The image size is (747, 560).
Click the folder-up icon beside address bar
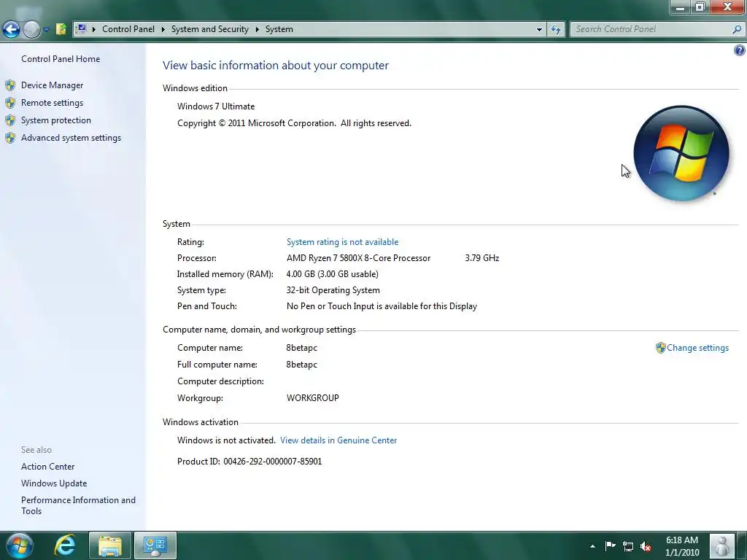click(x=61, y=29)
